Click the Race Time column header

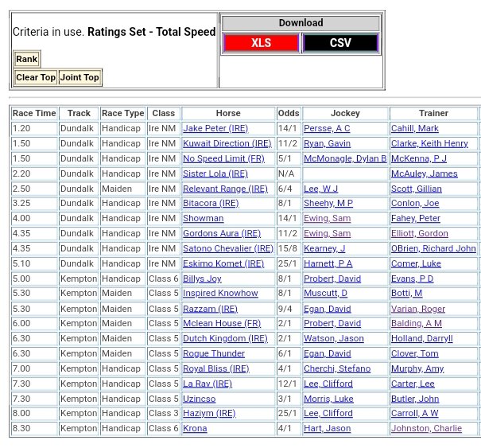(x=34, y=114)
